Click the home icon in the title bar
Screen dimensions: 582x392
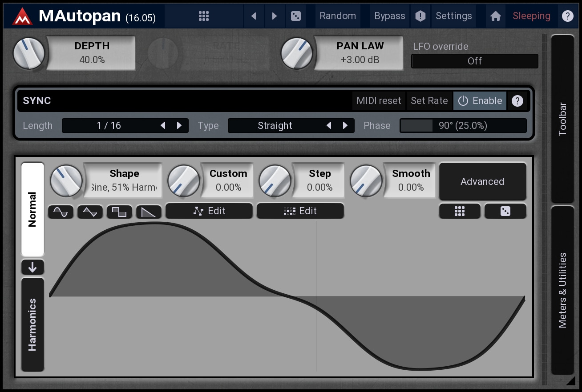pos(496,16)
